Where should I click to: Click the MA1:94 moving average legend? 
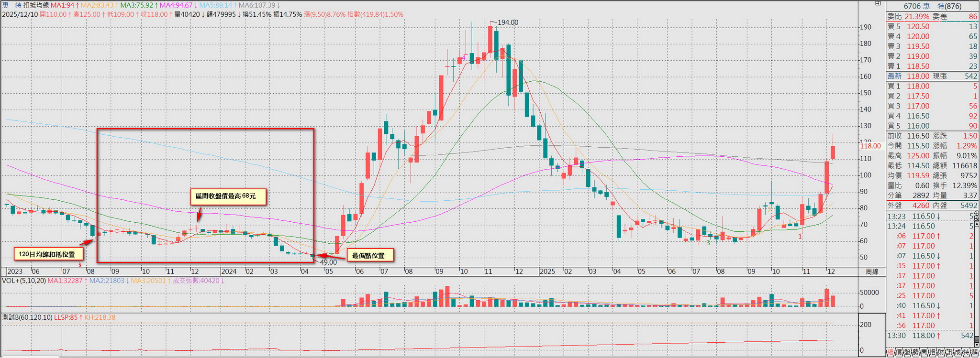(62, 5)
